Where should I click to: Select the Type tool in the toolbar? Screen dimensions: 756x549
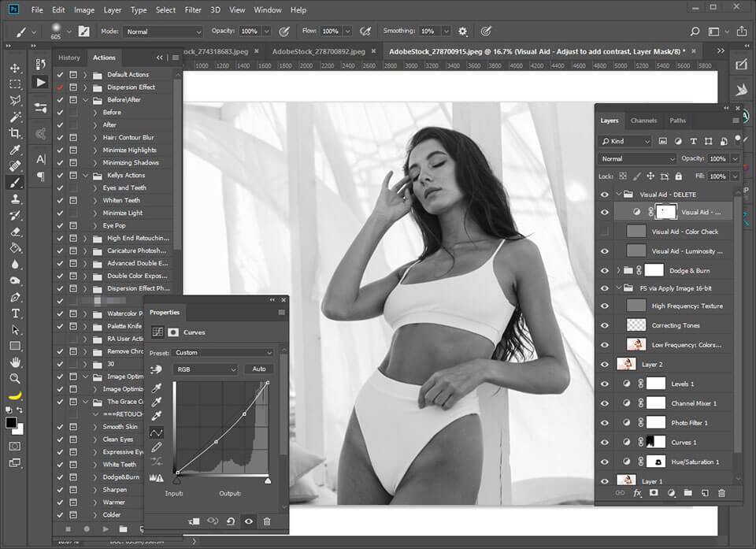point(15,313)
